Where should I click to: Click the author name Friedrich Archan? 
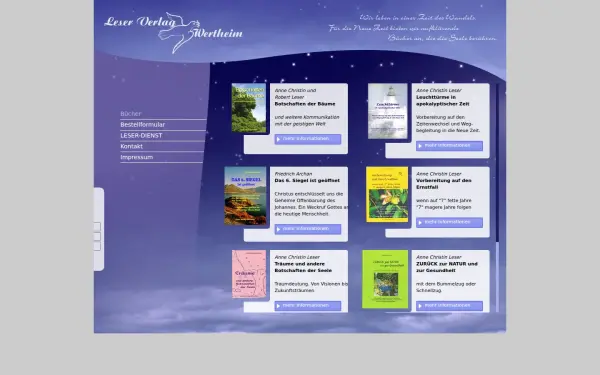(293, 174)
